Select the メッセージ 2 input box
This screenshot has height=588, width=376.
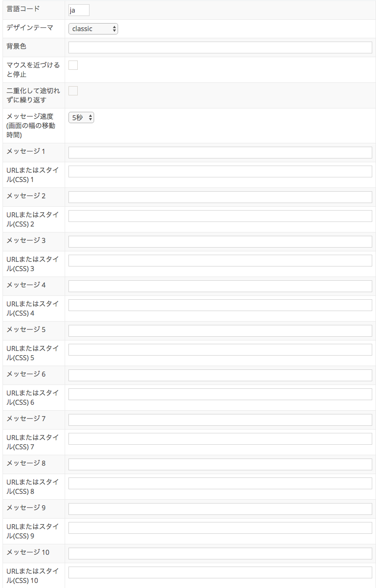point(220,197)
